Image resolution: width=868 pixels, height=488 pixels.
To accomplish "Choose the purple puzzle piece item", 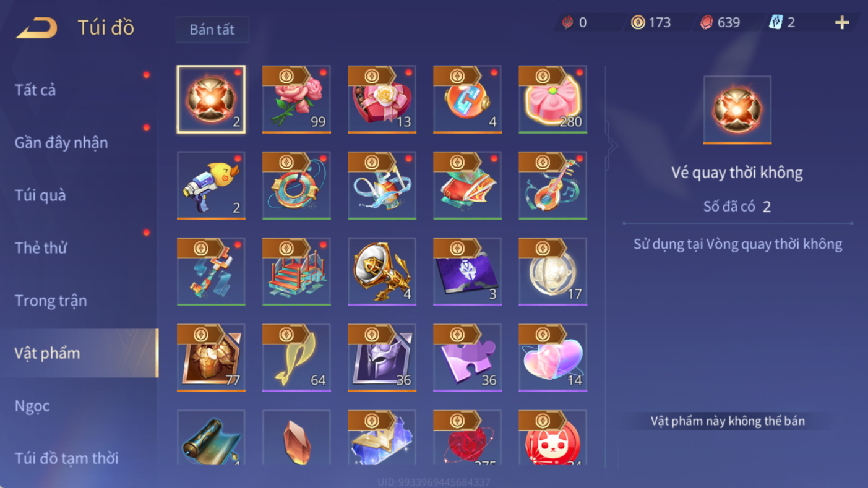I will [x=467, y=357].
